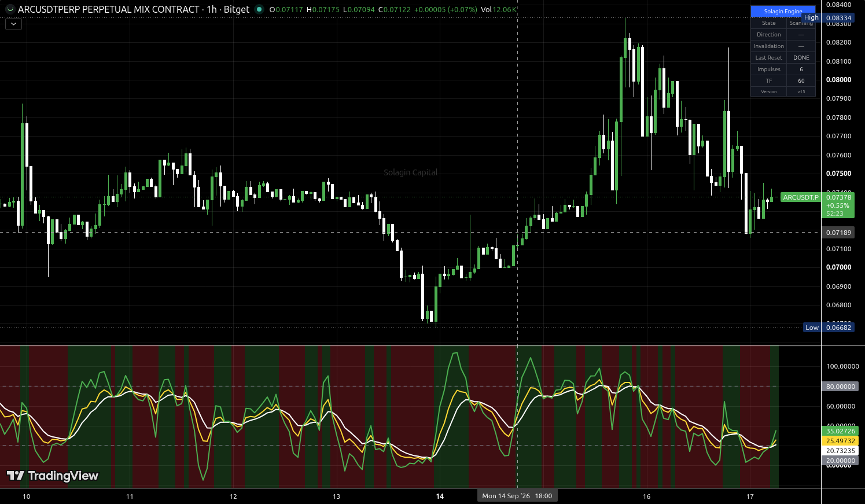Open the ARCUSDTPERP PERPETUAL MIX CONTRACT symbol title
865x504 pixels.
109,9
